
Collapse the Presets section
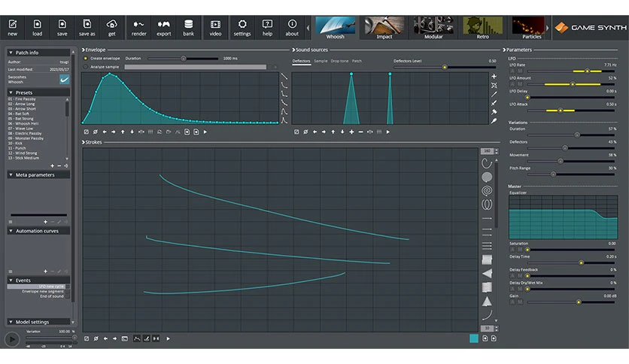pyautogui.click(x=11, y=93)
